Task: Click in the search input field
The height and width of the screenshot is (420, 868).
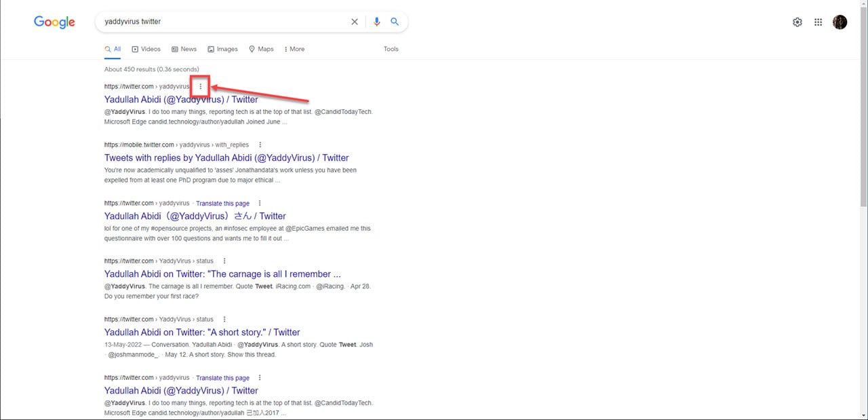Action: click(224, 22)
